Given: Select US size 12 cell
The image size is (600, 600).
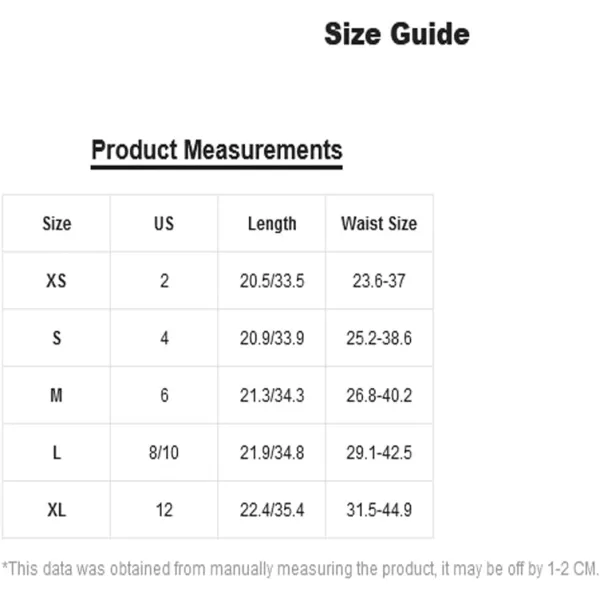Looking at the screenshot, I should [x=164, y=510].
